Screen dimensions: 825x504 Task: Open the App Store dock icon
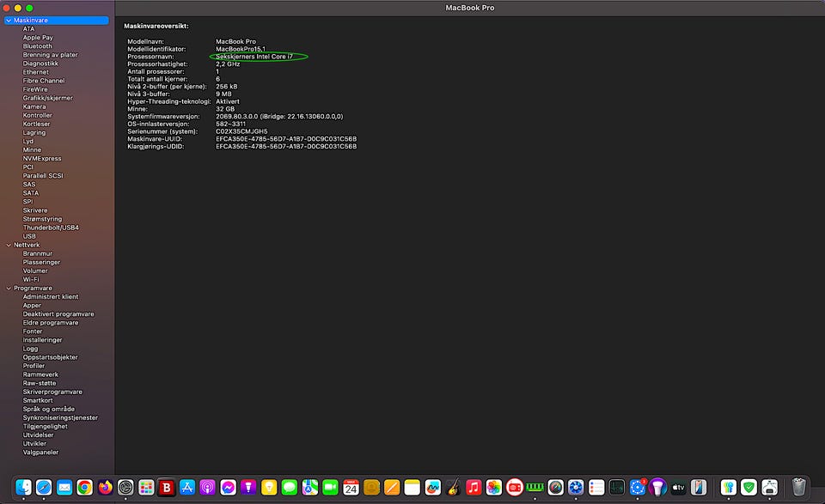186,487
